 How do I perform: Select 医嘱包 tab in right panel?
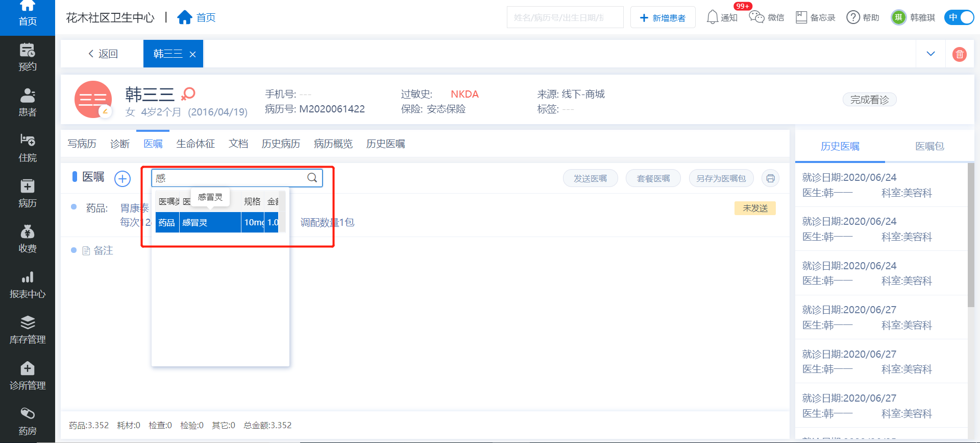click(929, 146)
